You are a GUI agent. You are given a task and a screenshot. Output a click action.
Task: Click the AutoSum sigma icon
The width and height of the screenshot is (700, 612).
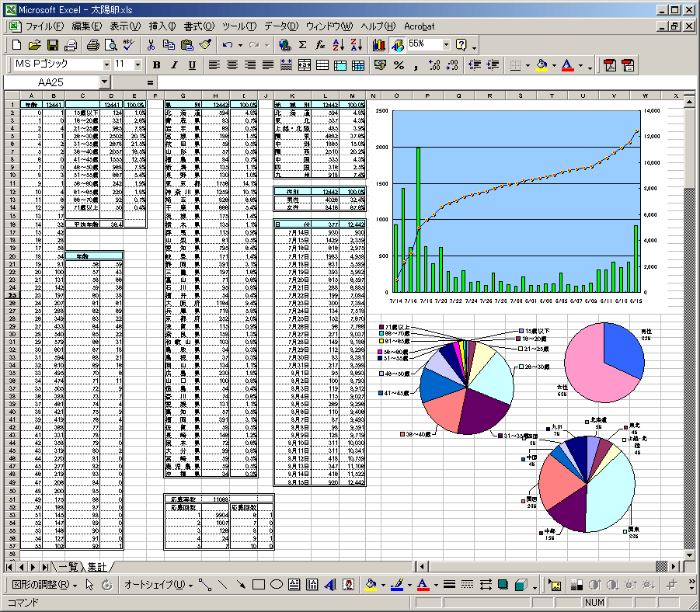302,45
